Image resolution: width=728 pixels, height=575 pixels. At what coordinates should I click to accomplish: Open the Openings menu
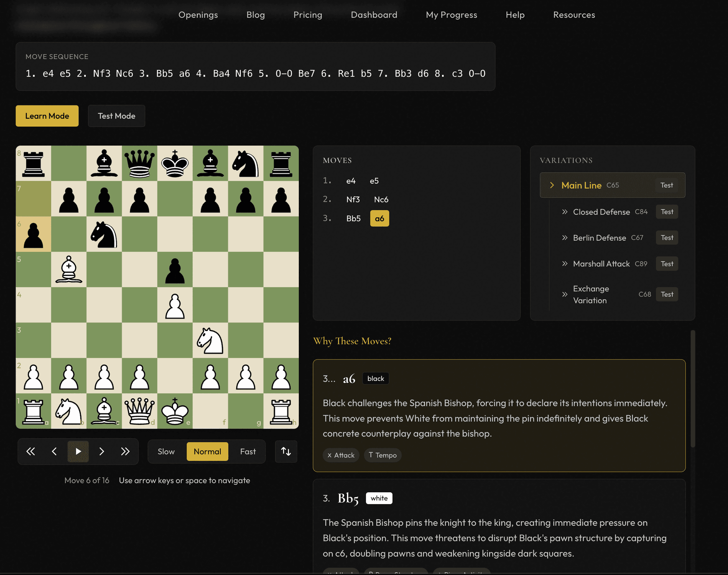[198, 15]
